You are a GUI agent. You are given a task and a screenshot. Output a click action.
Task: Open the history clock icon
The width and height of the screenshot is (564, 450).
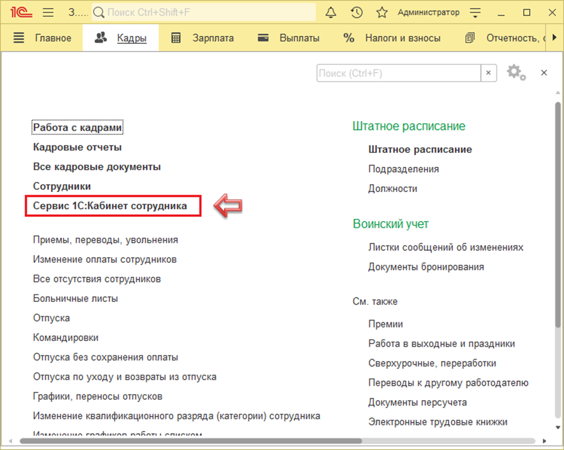[356, 13]
